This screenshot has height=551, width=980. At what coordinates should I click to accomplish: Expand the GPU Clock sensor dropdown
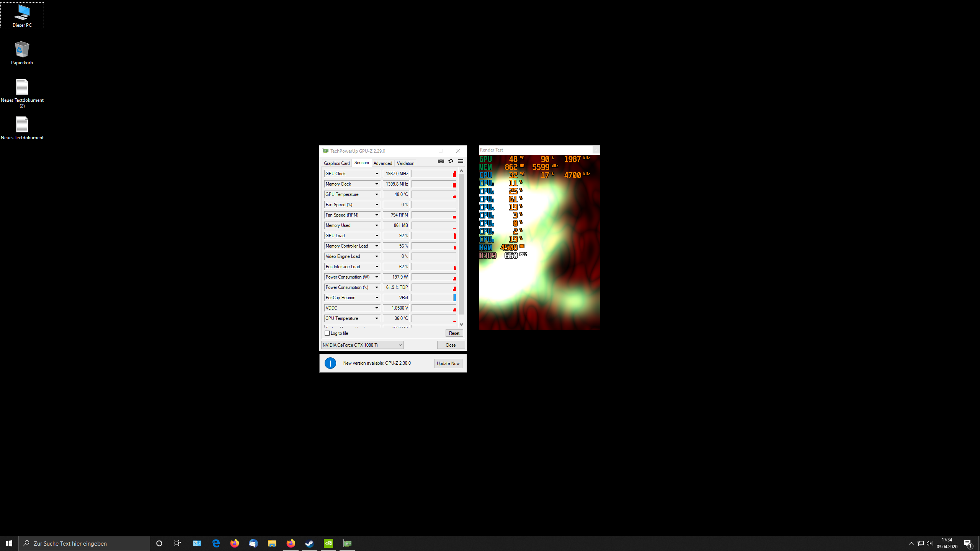coord(377,174)
